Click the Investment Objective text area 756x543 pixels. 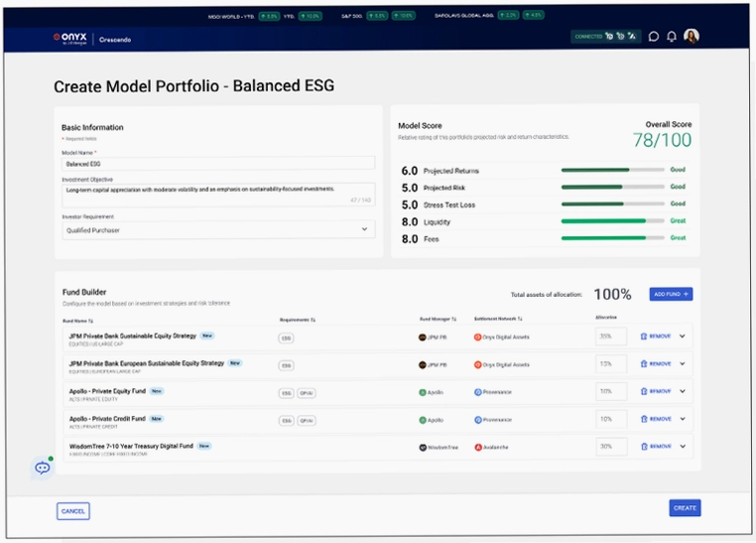click(218, 195)
